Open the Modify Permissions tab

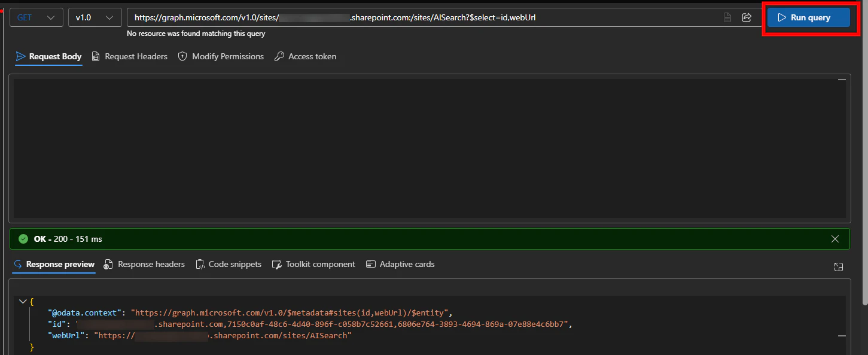221,56
